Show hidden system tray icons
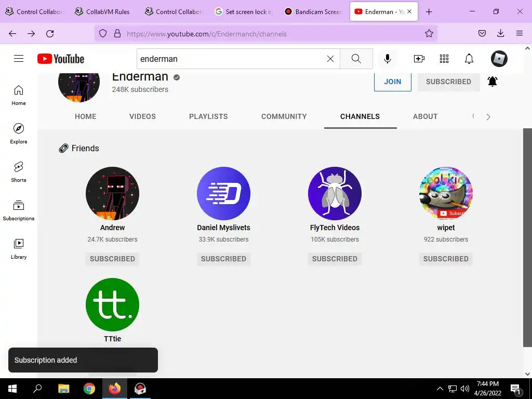The height and width of the screenshot is (399, 532). (440, 389)
